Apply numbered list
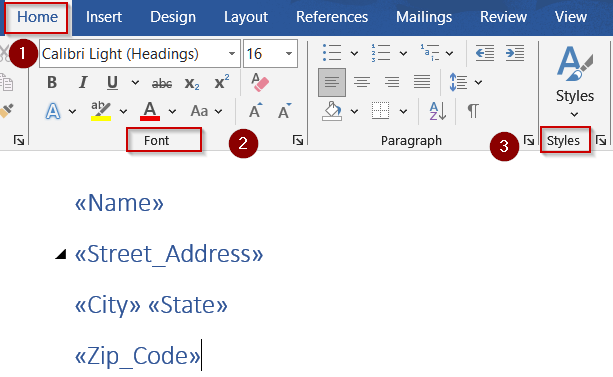 381,52
